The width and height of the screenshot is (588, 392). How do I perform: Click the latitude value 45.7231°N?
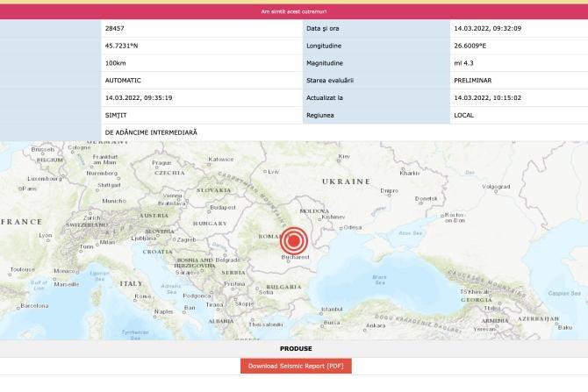coord(121,46)
